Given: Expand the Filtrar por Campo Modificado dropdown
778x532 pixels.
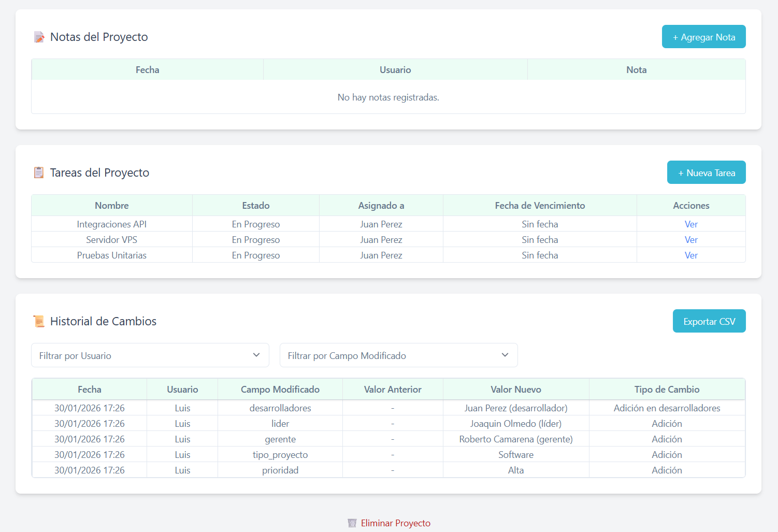Looking at the screenshot, I should click(398, 355).
